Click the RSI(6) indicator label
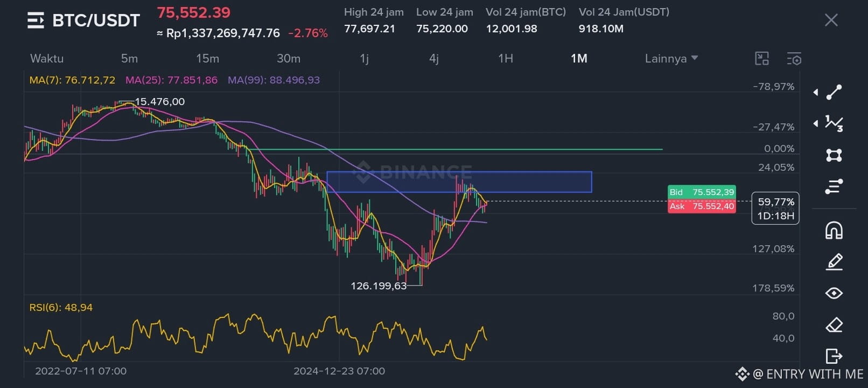Viewport: 868px width, 388px height. 61,308
